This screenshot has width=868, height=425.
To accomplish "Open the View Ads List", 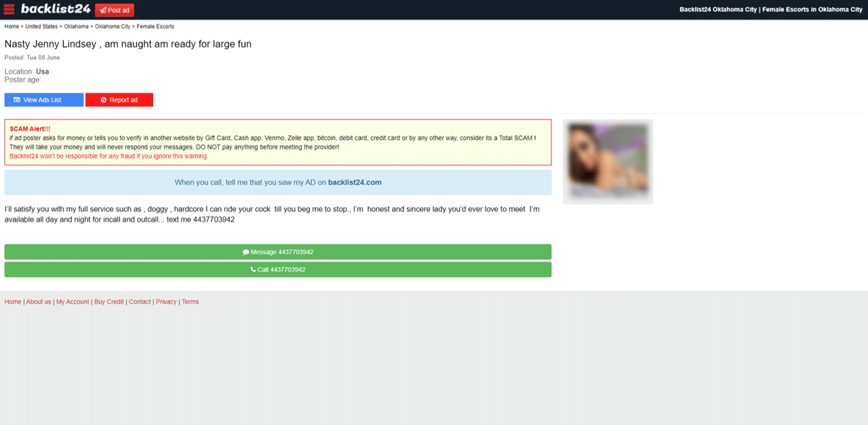I will [43, 99].
